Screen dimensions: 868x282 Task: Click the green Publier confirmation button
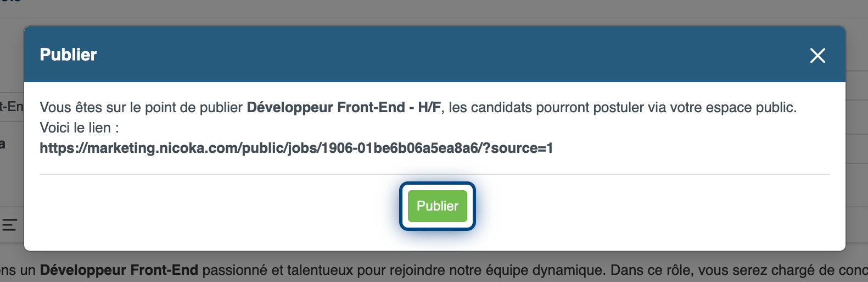click(x=437, y=206)
